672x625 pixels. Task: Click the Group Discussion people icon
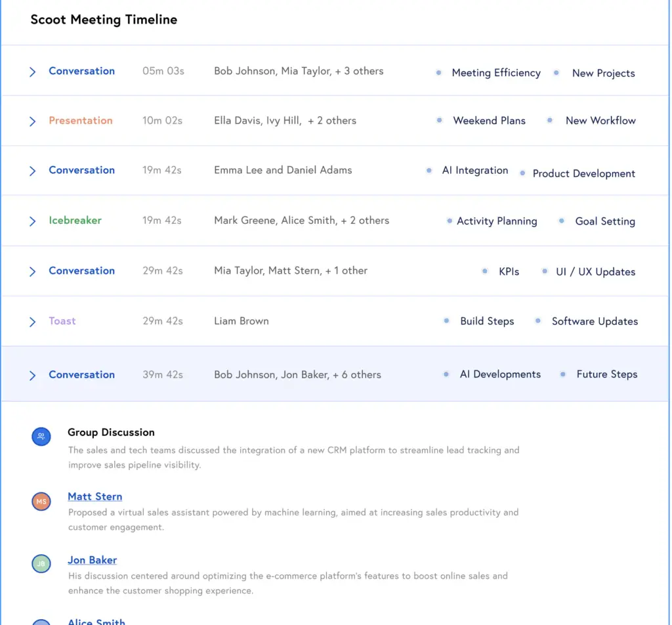[41, 437]
